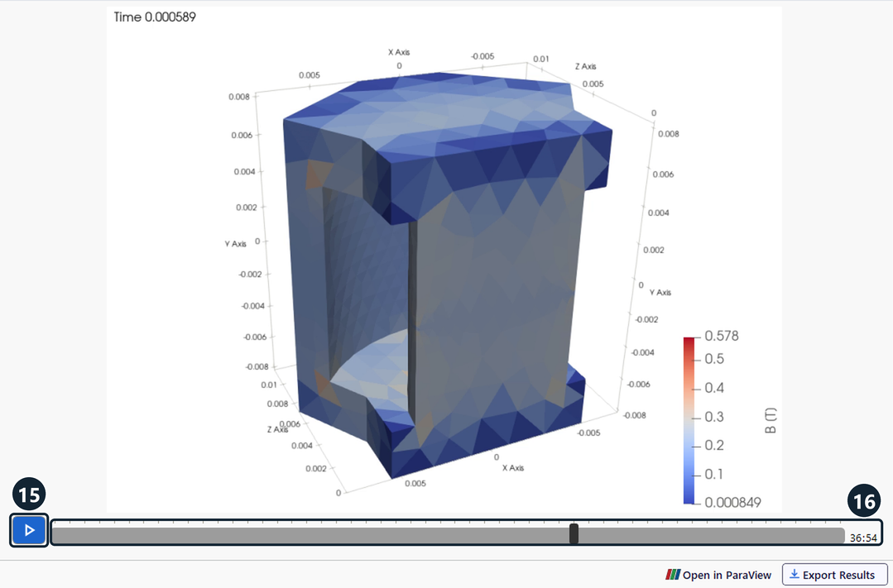Click the 0.000849 legend minimum value
The width and height of the screenshot is (893, 588).
pos(733,503)
